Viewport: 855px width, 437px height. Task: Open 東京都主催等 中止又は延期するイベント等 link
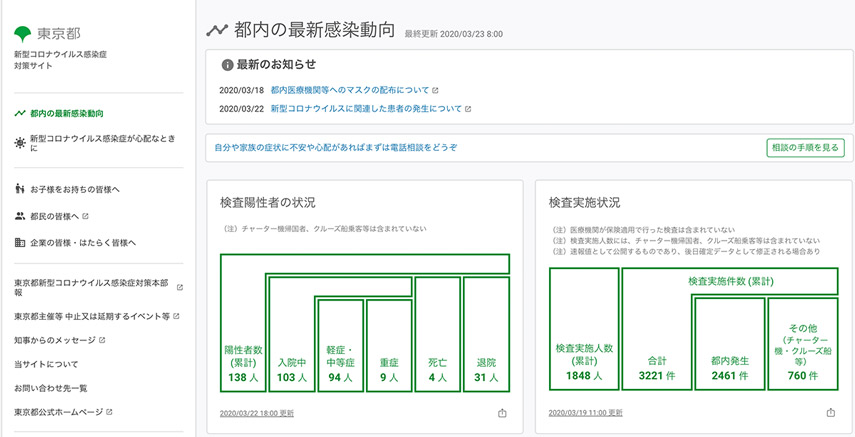(x=92, y=317)
